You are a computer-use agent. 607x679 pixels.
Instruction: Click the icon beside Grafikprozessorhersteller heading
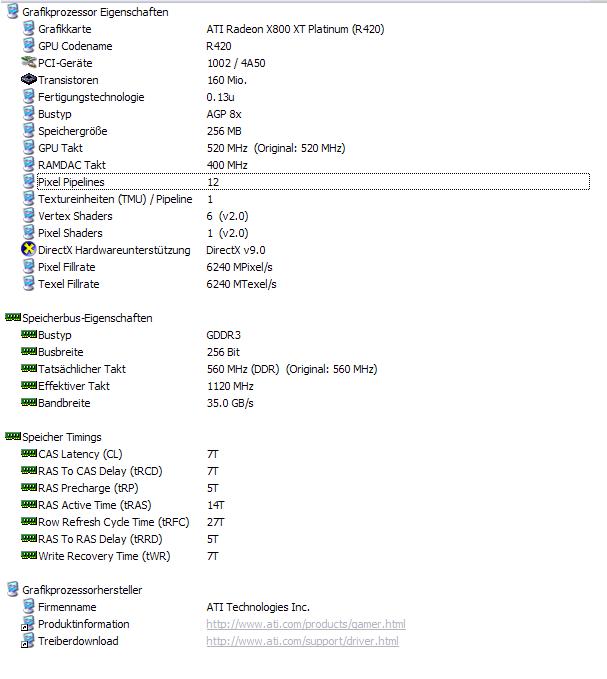[13, 589]
